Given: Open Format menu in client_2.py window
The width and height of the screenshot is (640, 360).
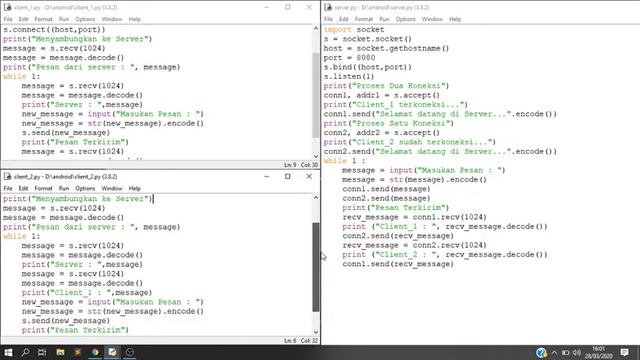Looking at the screenshot, I should (x=43, y=189).
